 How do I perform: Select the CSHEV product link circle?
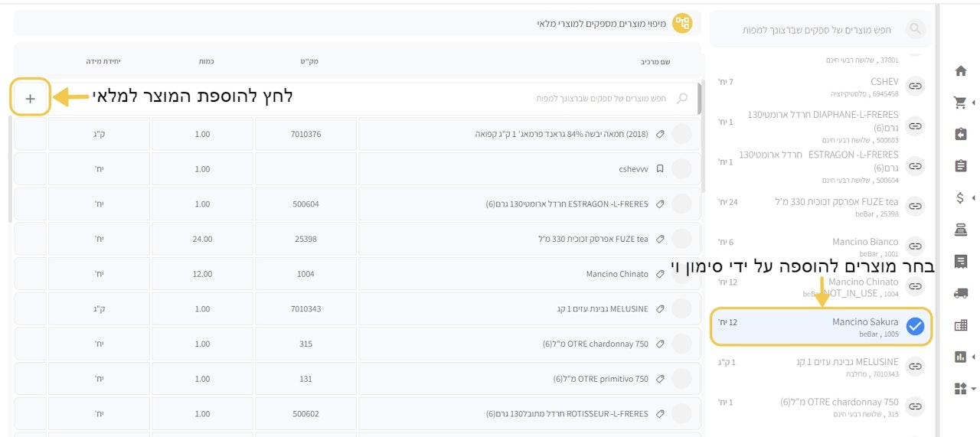click(915, 86)
